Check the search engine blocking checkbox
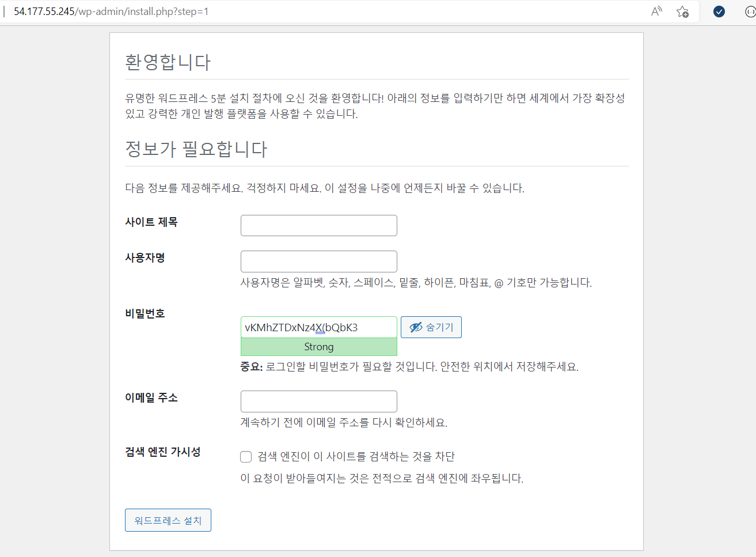756x557 pixels. [246, 457]
